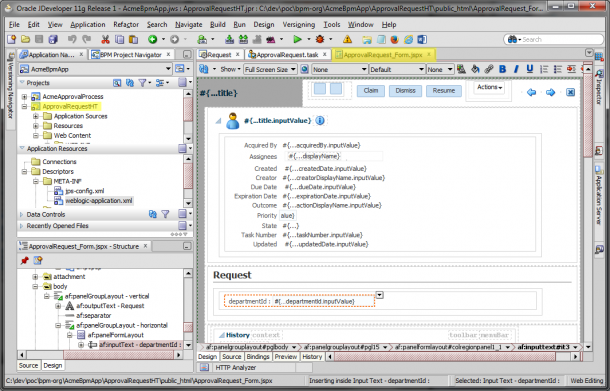Click the blue right arrow in form preview
Image resolution: width=610 pixels, height=391 pixels.
pos(550,92)
